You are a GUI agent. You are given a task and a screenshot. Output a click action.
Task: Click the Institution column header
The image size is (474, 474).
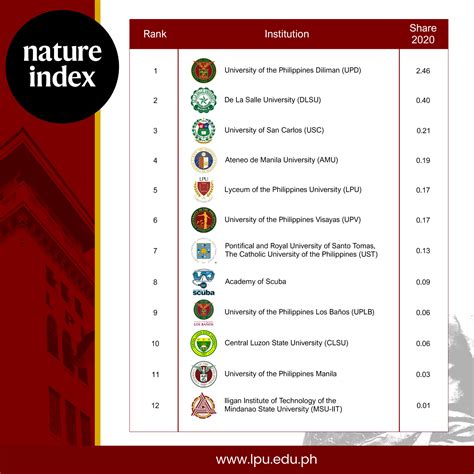287,34
